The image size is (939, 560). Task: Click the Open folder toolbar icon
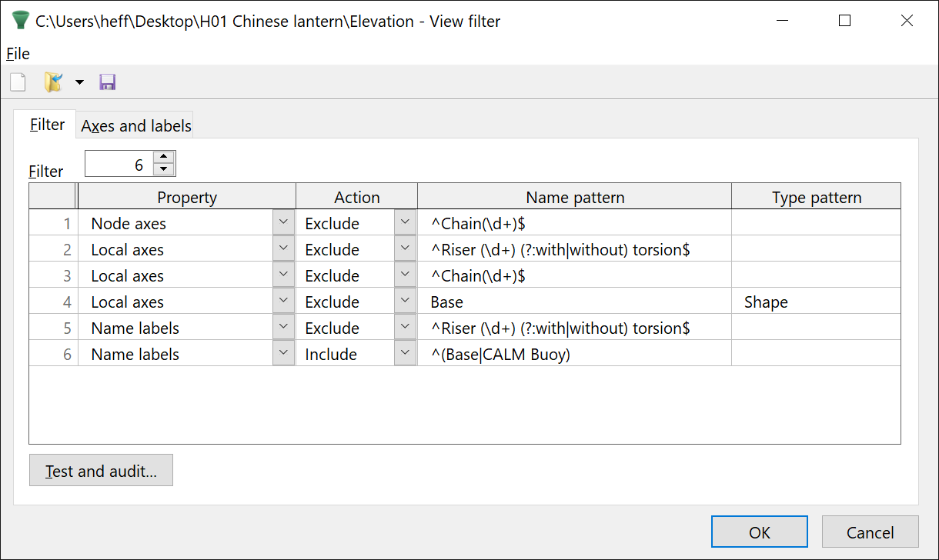tap(53, 82)
